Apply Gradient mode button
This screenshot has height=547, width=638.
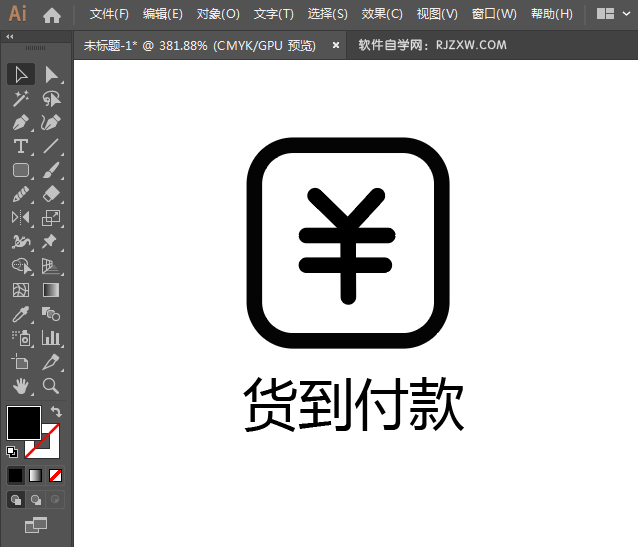35,475
